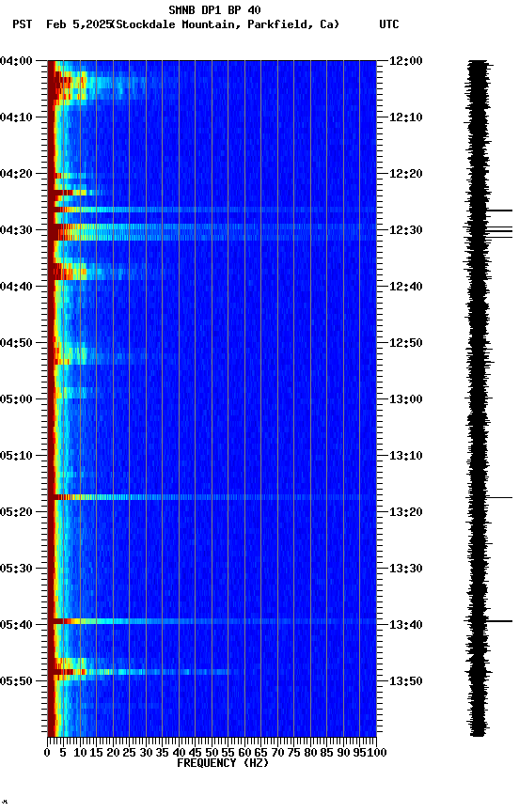
Task: Click the '100' Hz frequency axis label
Action: point(377,753)
